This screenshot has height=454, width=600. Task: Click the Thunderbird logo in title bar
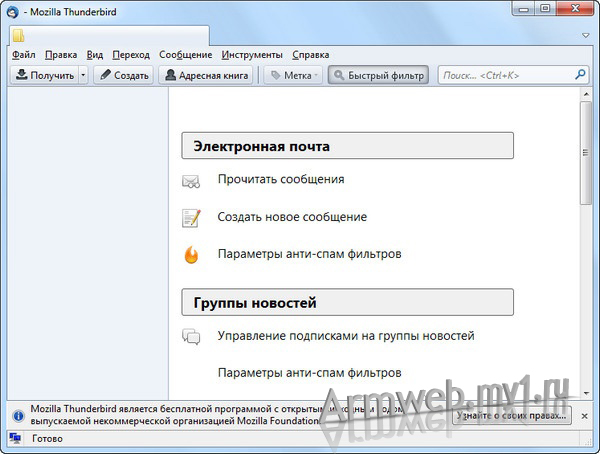[13, 12]
